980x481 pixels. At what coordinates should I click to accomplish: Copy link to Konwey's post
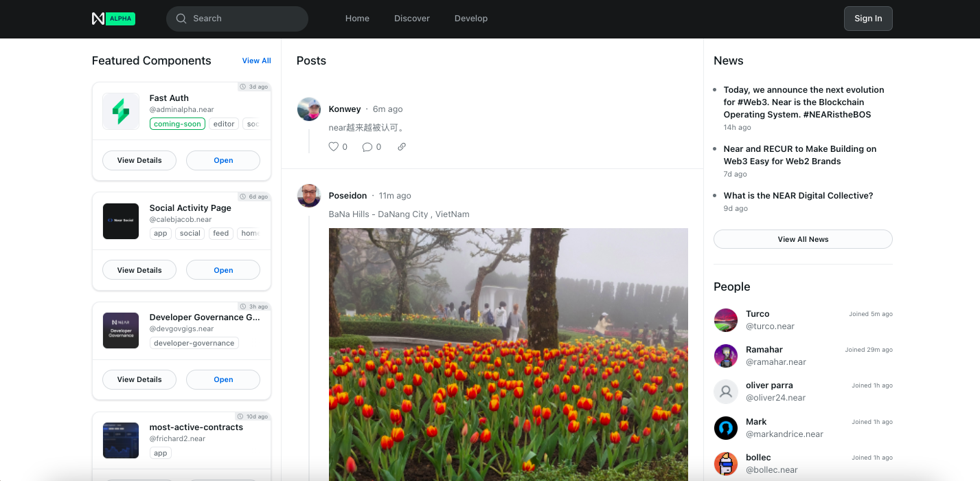[x=402, y=146]
